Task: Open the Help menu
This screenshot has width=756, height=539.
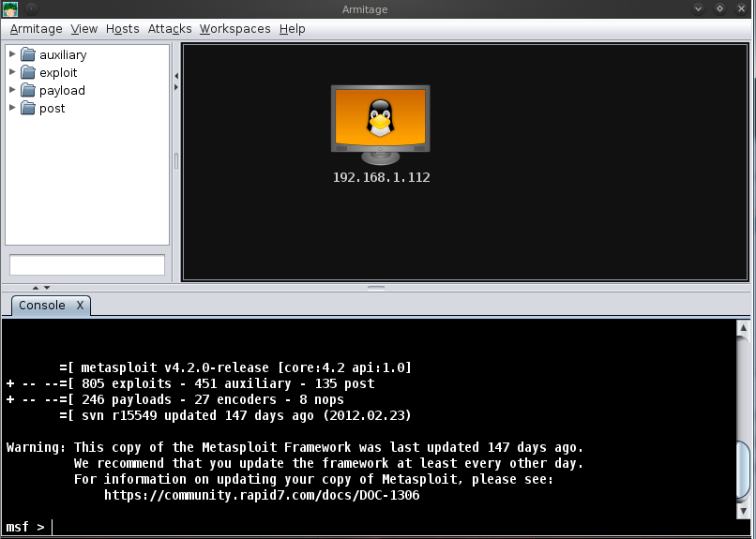Action: [x=293, y=29]
